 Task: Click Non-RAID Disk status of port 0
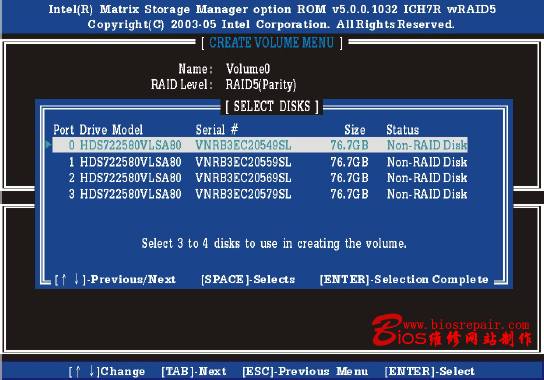(x=427, y=145)
